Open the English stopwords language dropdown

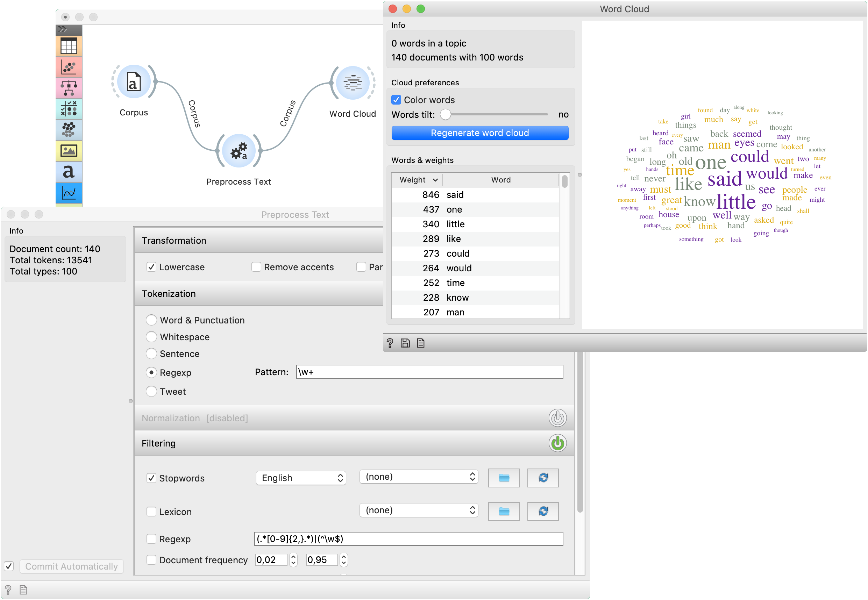pyautogui.click(x=301, y=478)
